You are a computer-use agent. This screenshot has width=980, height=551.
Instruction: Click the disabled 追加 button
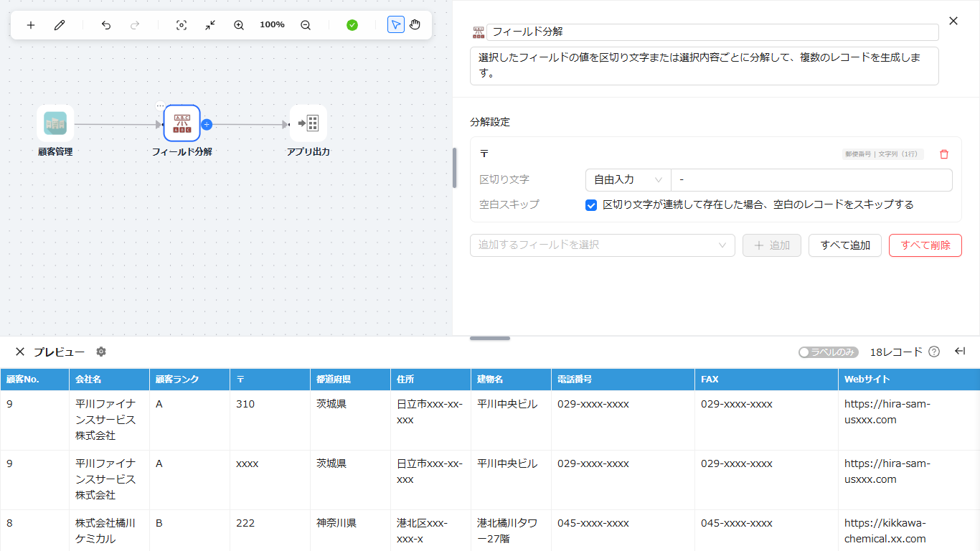772,245
